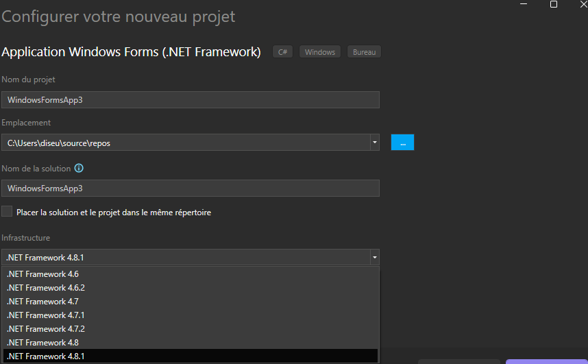Select .NET Framework 4.8 from dropdown
This screenshot has height=364, width=588.
click(x=42, y=343)
